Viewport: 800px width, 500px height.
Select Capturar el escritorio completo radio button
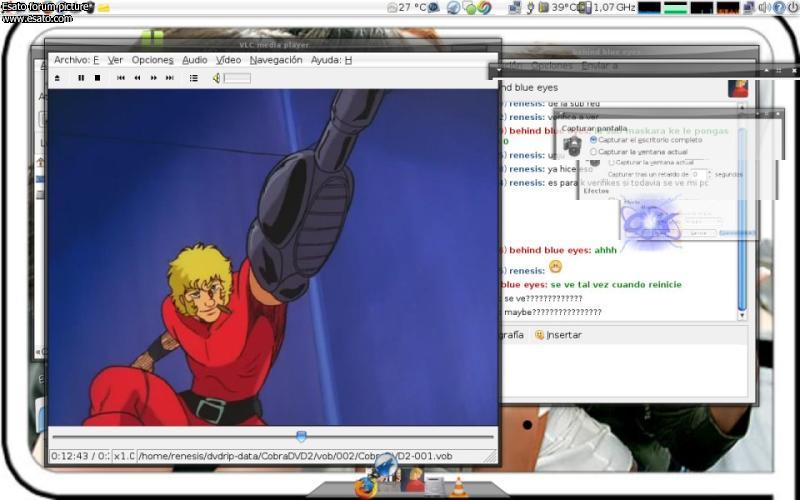pos(593,139)
